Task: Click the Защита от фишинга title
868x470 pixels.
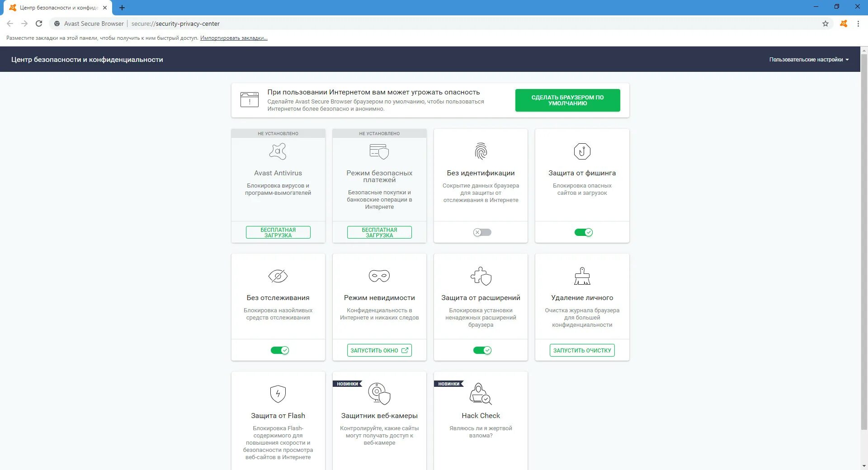Action: [582, 173]
